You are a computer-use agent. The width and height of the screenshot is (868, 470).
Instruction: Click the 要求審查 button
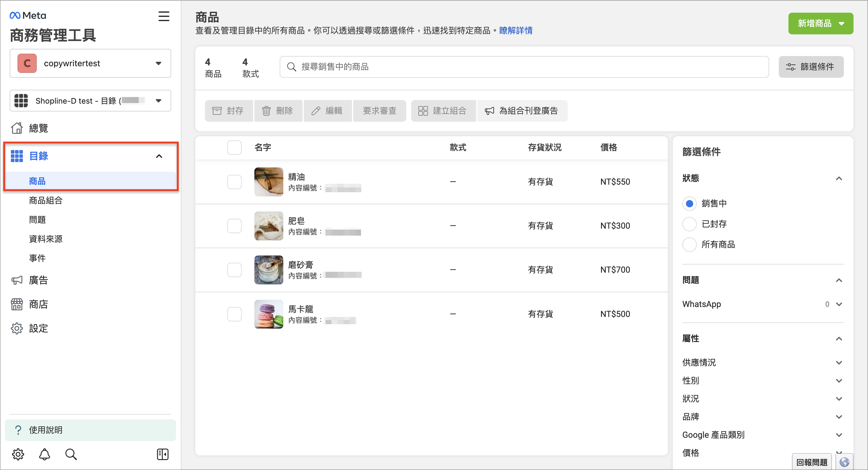pos(379,111)
